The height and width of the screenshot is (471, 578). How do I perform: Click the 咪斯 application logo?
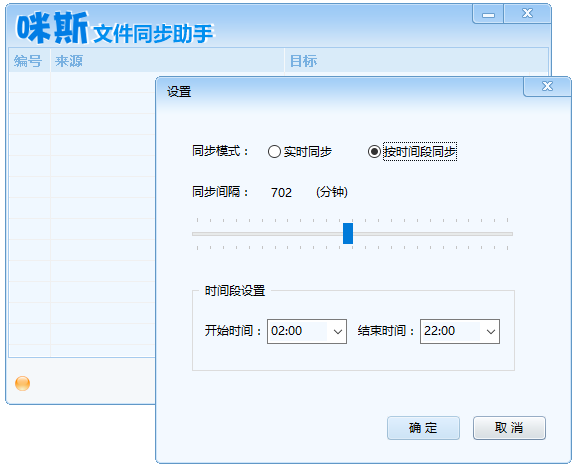(52, 28)
